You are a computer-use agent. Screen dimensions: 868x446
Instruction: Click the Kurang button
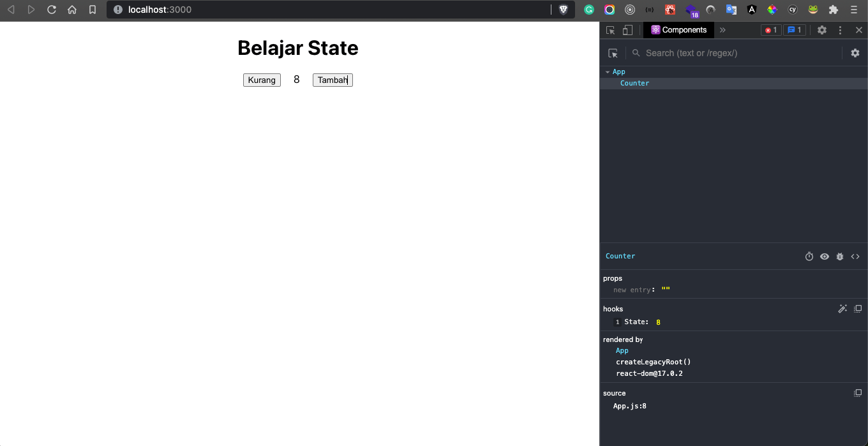coord(262,80)
